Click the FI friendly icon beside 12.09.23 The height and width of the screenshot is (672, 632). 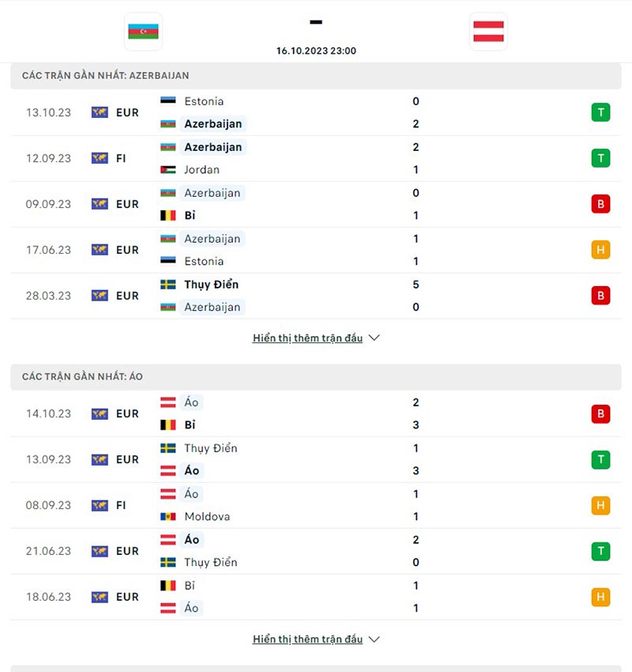coord(100,158)
